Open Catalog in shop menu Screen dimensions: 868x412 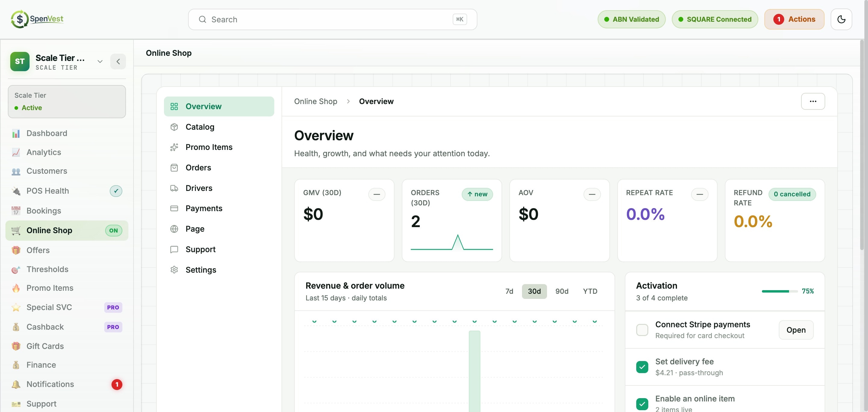coord(219,127)
